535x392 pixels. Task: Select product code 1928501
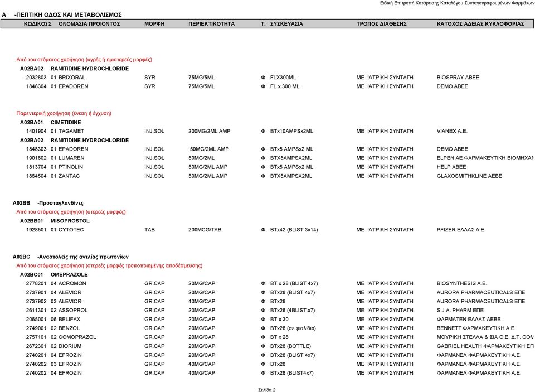tap(36, 230)
